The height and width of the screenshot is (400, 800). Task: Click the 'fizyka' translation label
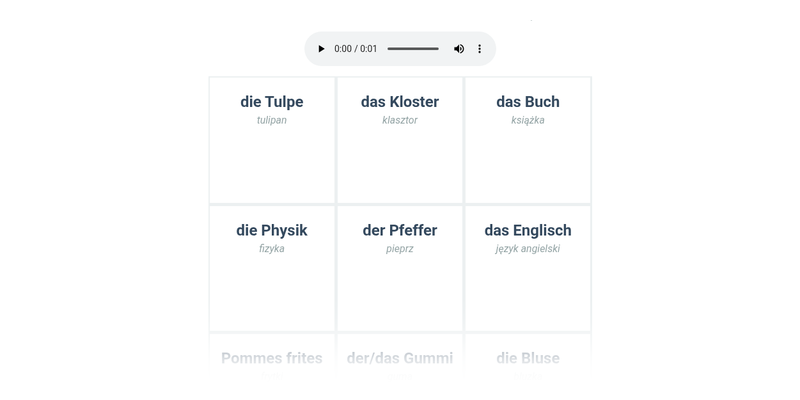click(x=271, y=249)
